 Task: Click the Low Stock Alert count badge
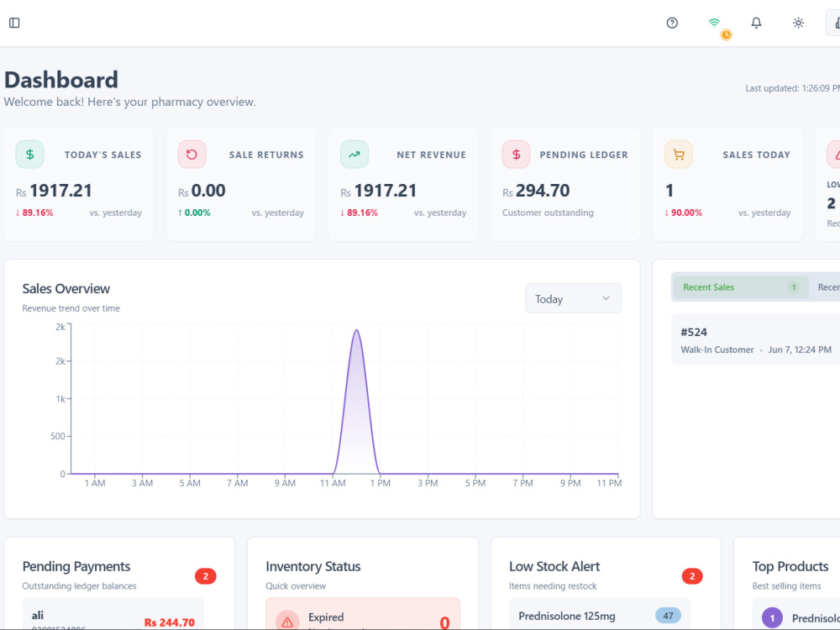tap(692, 576)
